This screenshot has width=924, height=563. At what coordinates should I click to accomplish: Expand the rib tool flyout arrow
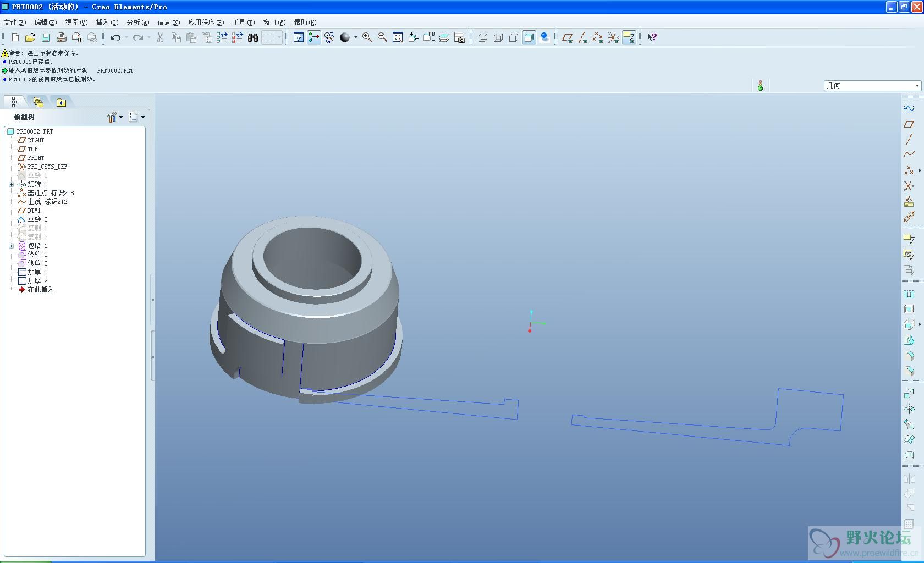(x=920, y=324)
